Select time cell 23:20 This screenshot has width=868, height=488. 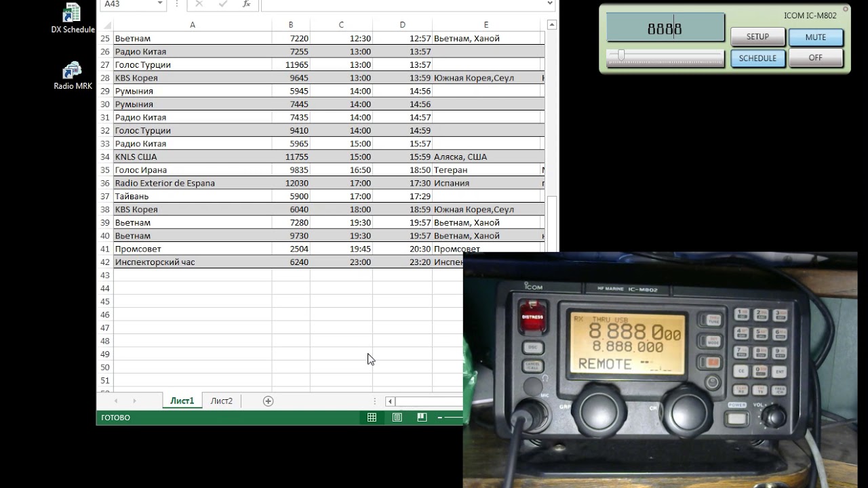[x=402, y=262]
